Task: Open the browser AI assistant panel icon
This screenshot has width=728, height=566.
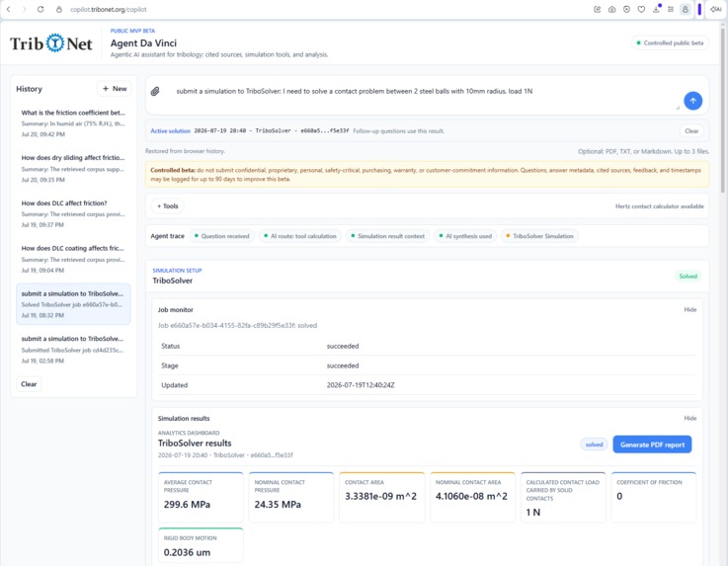Action: (715, 9)
